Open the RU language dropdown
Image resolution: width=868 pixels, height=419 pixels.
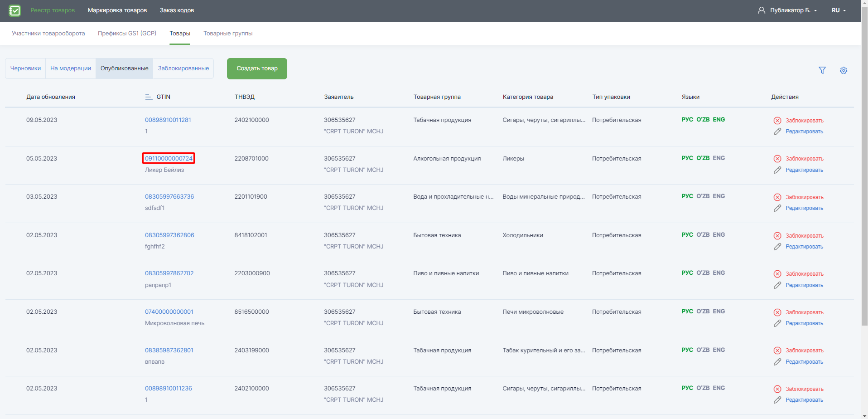coord(839,10)
